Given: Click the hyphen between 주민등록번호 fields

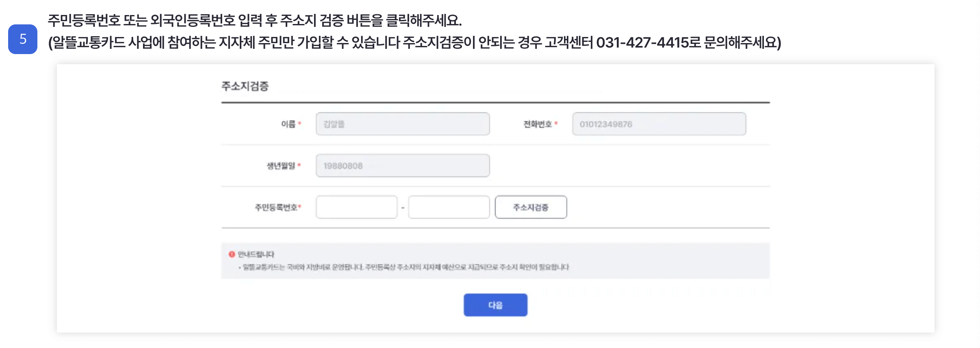Looking at the screenshot, I should 403,207.
